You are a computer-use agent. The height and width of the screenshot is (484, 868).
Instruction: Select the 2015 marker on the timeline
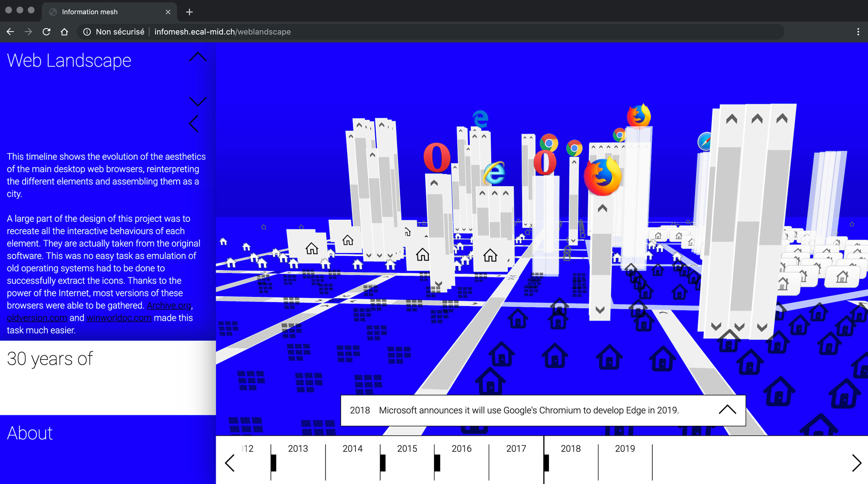(x=382, y=463)
